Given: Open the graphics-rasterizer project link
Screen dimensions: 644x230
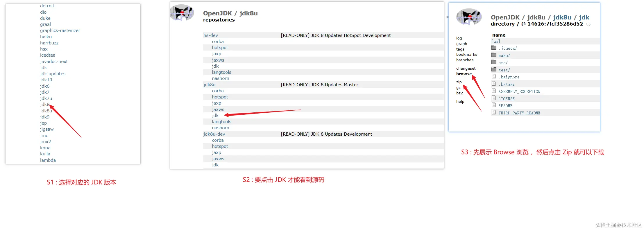Looking at the screenshot, I should click(x=60, y=30).
